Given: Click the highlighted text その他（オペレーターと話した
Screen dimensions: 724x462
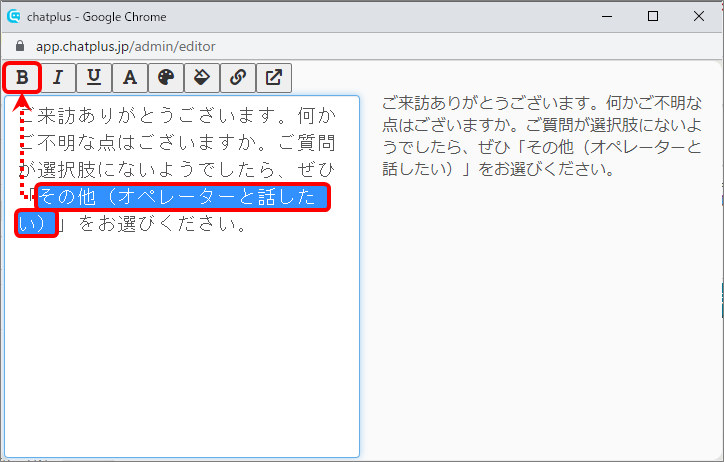Looking at the screenshot, I should [x=183, y=198].
